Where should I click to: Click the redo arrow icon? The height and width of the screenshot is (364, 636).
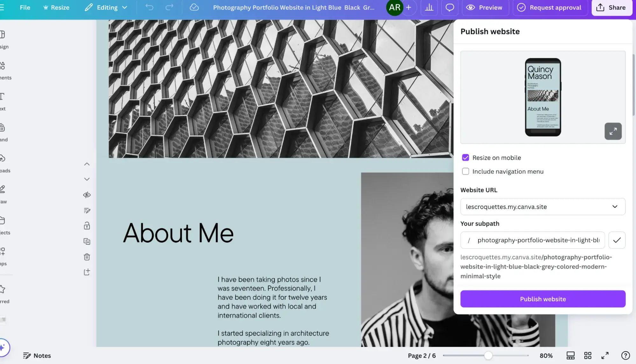pyautogui.click(x=170, y=8)
